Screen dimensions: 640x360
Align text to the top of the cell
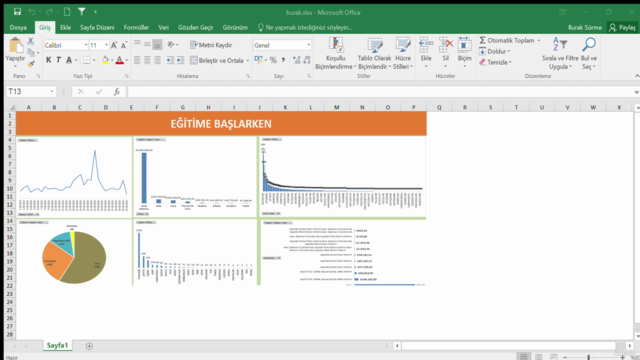[x=137, y=44]
